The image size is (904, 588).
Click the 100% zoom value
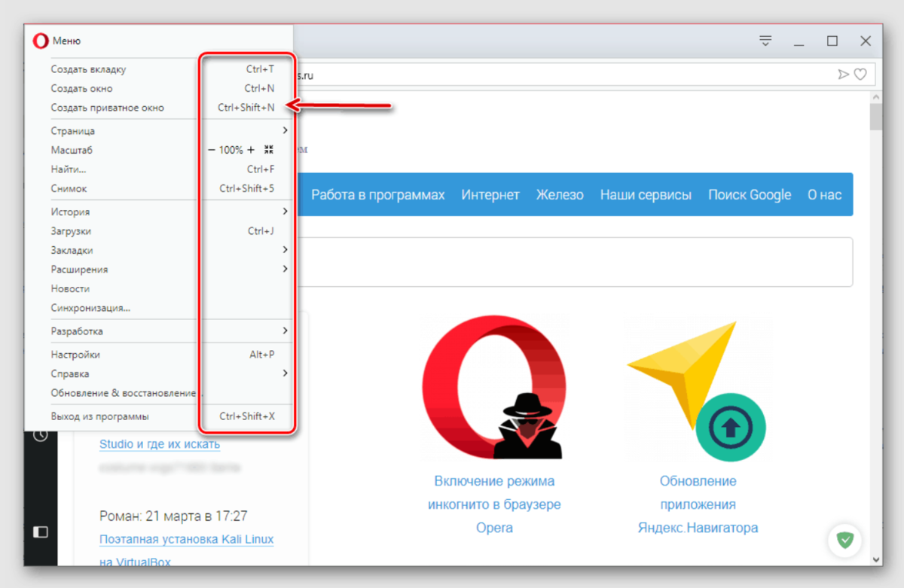(x=231, y=151)
